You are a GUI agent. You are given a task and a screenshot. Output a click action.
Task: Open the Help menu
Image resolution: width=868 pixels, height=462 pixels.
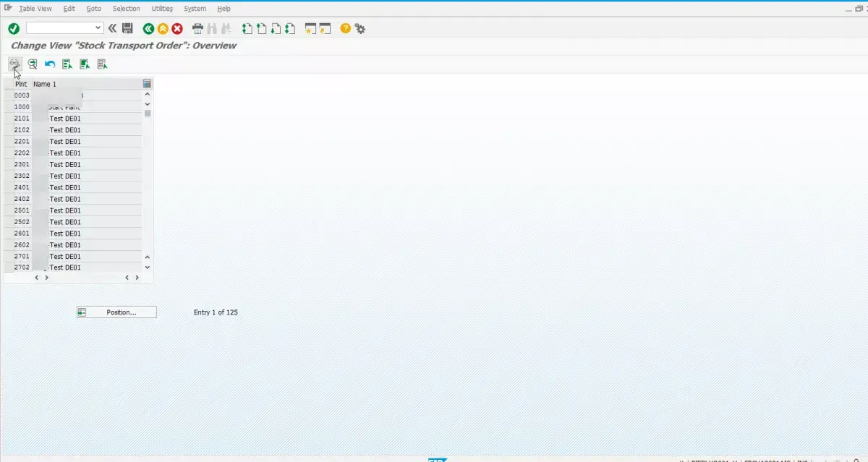(x=224, y=9)
